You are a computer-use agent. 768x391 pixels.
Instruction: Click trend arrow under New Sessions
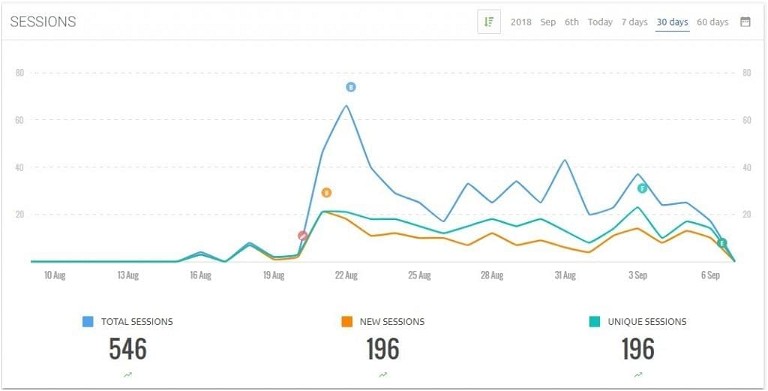[x=383, y=375]
